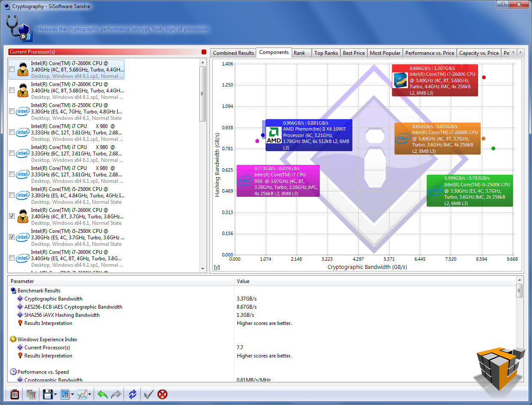The width and height of the screenshot is (532, 405).
Task: Click the help question mark in title bar
Action: tap(502, 4)
